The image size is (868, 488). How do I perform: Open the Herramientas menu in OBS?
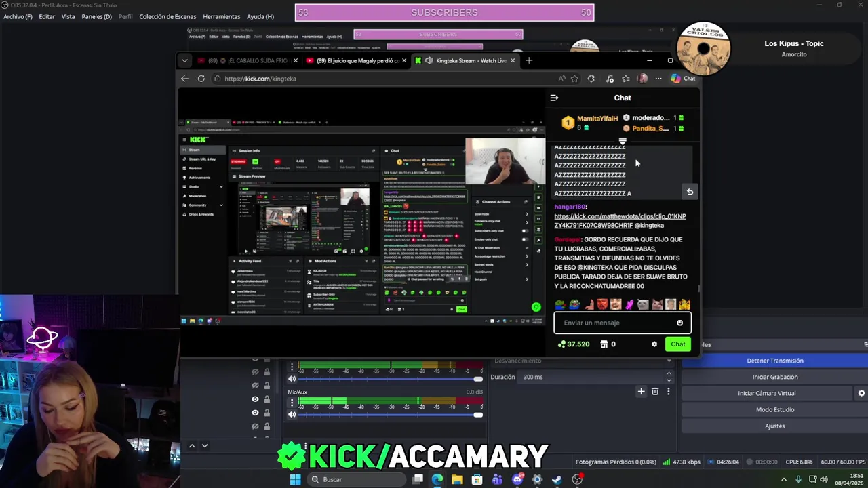point(221,16)
